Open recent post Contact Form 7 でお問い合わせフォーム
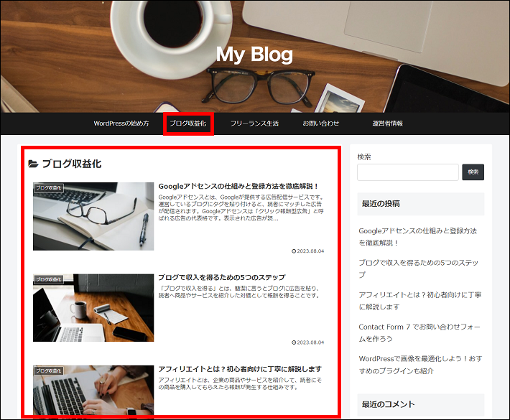Viewport: 510px width, 420px height. (x=419, y=332)
